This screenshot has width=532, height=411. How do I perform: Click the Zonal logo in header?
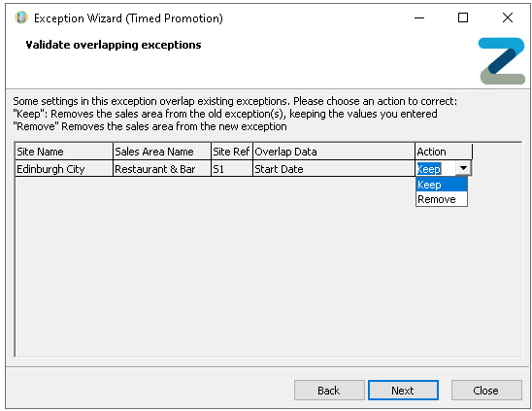click(x=502, y=61)
